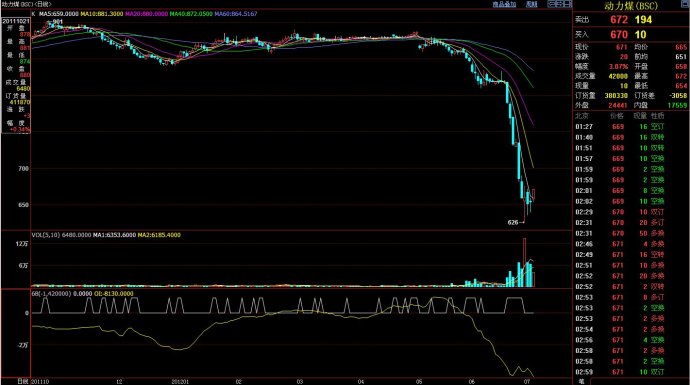The width and height of the screenshot is (690, 385).
Task: Click the panel icon beside 动力煤(BSC) quote header
Action: tap(686, 4)
